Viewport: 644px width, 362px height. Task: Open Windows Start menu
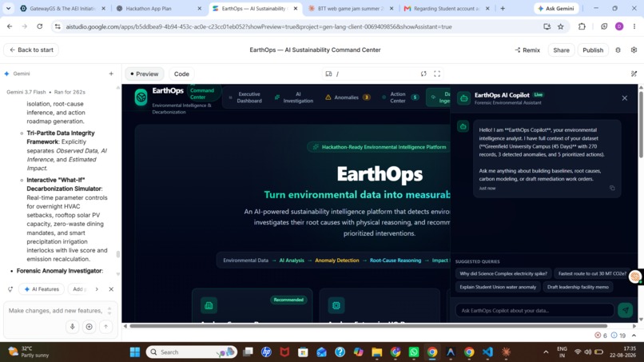coord(135,352)
